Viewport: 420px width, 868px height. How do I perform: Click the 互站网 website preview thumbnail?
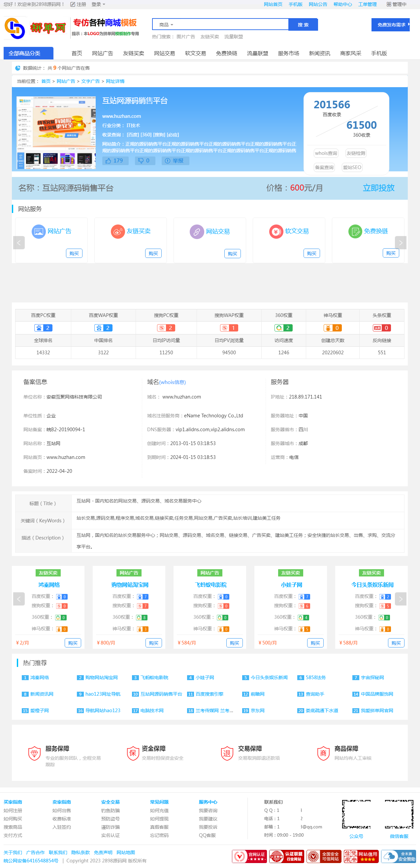tap(56, 132)
